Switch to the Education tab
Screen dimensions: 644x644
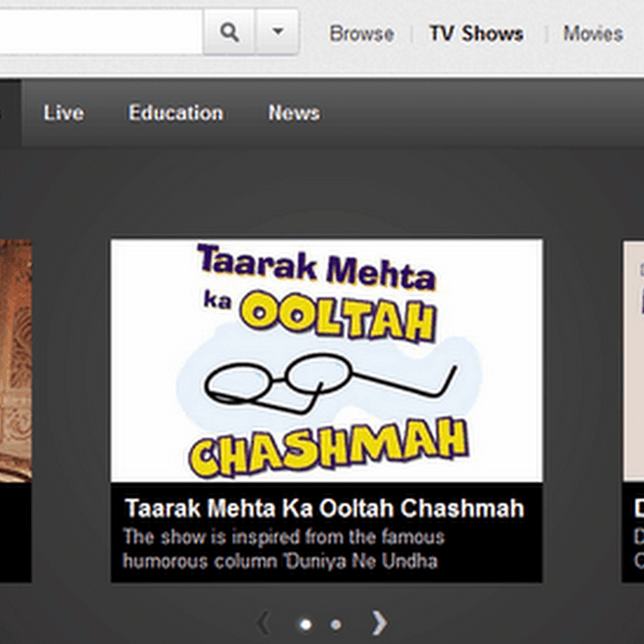175,113
